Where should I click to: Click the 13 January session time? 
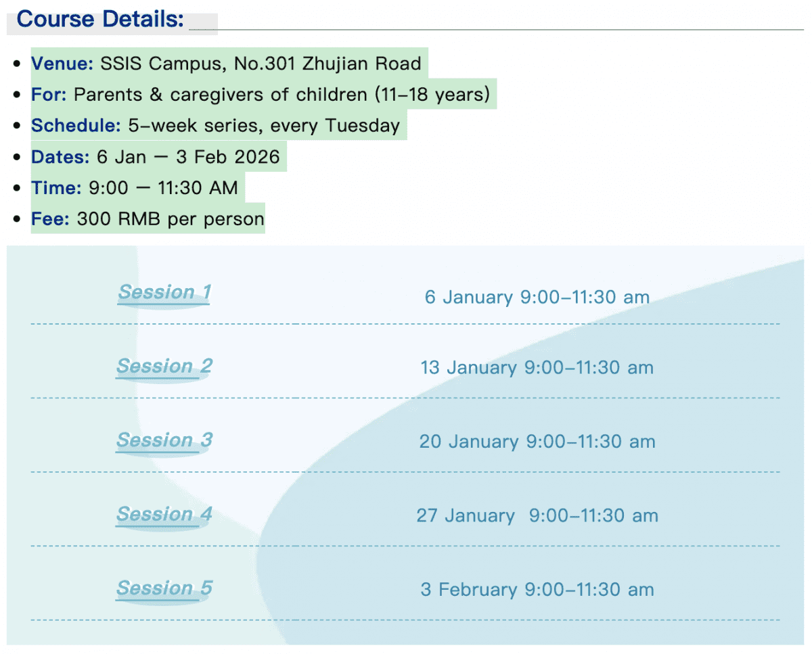click(x=537, y=368)
